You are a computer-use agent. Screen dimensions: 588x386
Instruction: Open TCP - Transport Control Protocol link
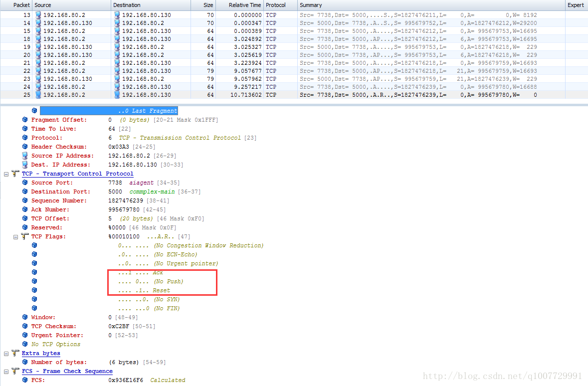[77, 174]
